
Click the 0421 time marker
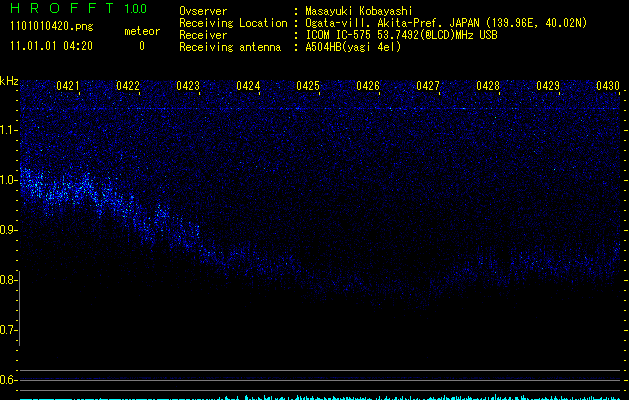tap(68, 86)
